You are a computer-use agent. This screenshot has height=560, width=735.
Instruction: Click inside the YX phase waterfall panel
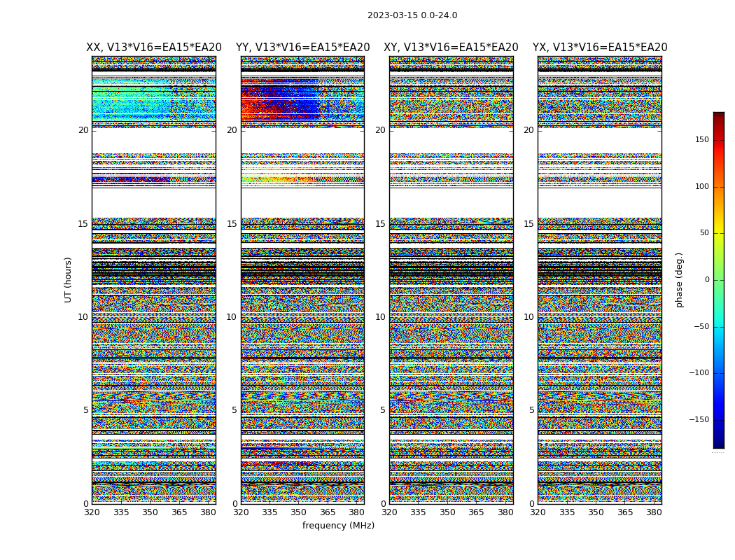(600, 280)
